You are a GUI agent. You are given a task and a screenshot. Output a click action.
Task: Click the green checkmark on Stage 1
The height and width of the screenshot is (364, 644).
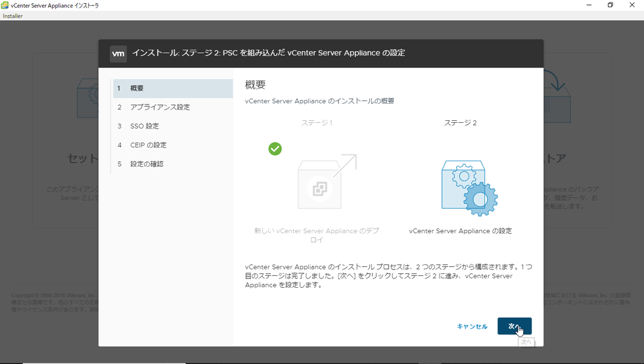pyautogui.click(x=275, y=149)
